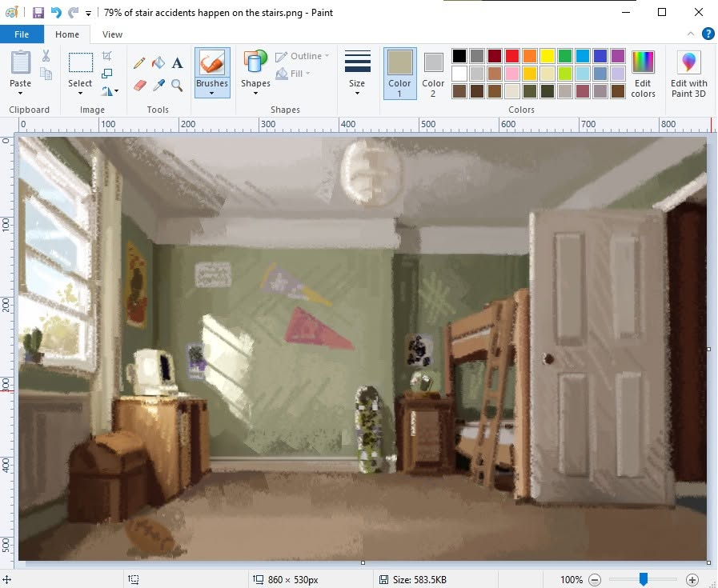Image resolution: width=718 pixels, height=588 pixels.
Task: Open the shape Fill dropdown
Action: [293, 74]
